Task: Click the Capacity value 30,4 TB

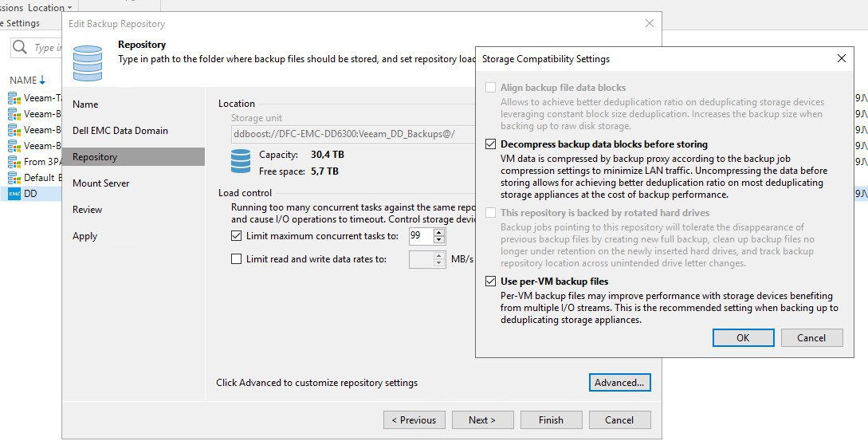Action: tap(327, 155)
